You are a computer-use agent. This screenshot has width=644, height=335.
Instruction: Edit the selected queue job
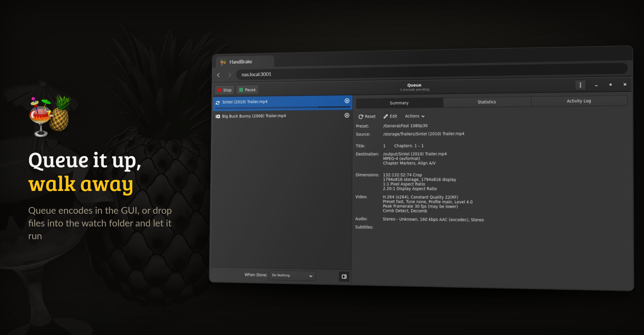[x=390, y=116]
